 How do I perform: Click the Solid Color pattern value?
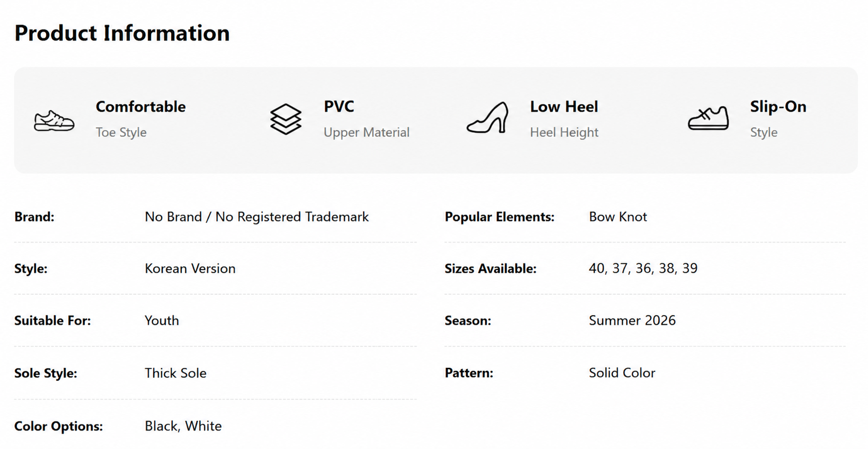click(622, 373)
